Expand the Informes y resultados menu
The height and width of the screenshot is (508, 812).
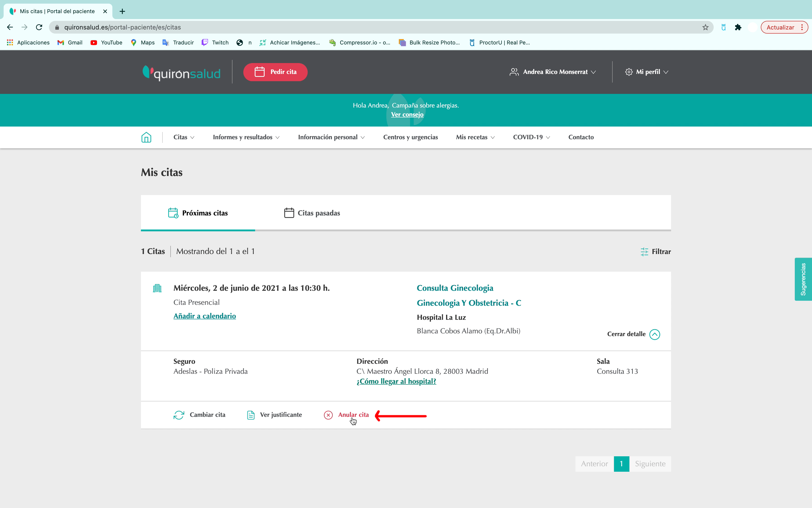246,137
